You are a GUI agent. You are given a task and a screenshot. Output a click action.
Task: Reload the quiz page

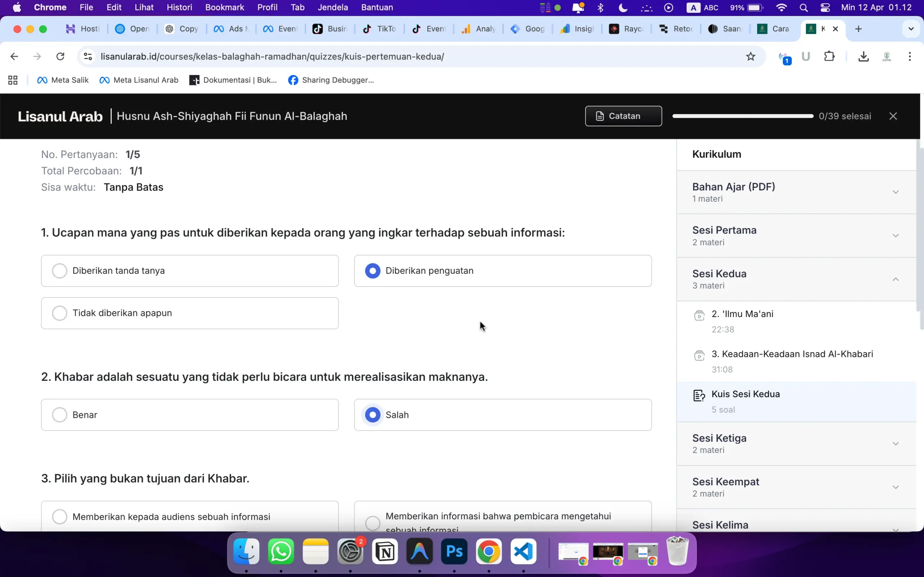tap(60, 57)
